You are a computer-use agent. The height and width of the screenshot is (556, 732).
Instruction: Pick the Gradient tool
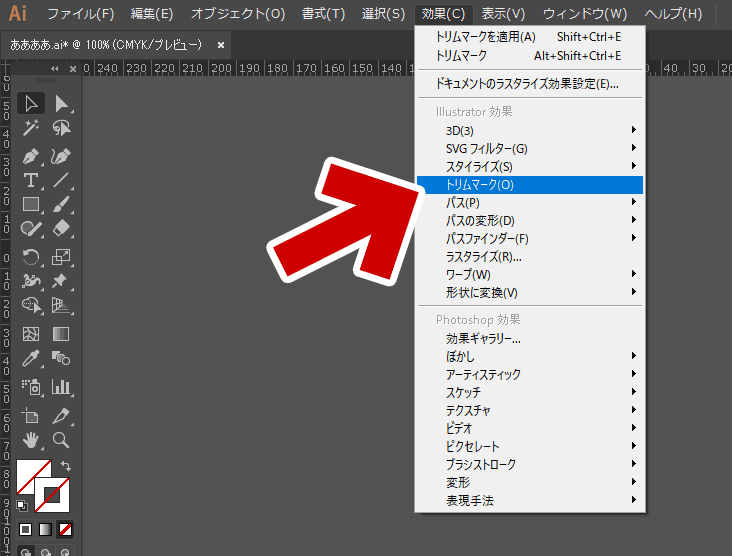click(x=61, y=334)
